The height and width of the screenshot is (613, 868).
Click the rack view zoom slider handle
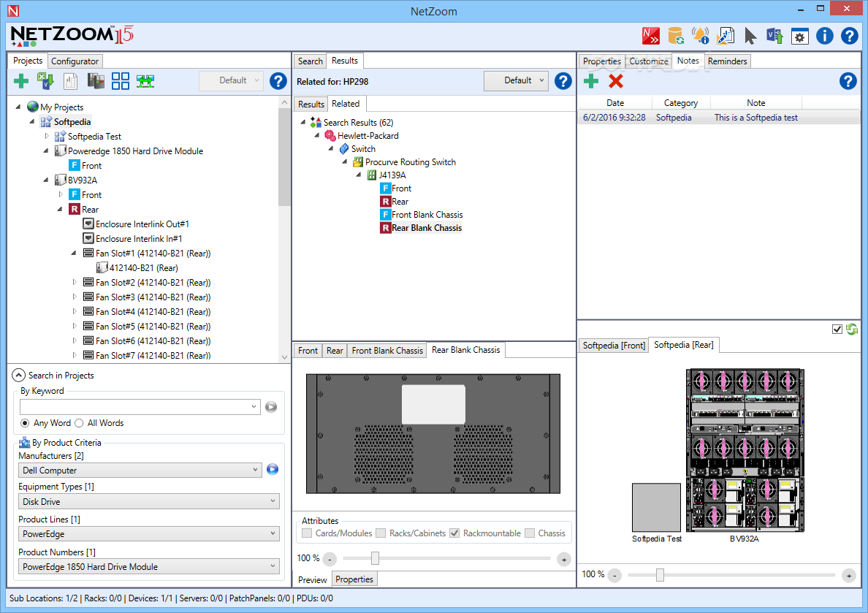(x=660, y=575)
